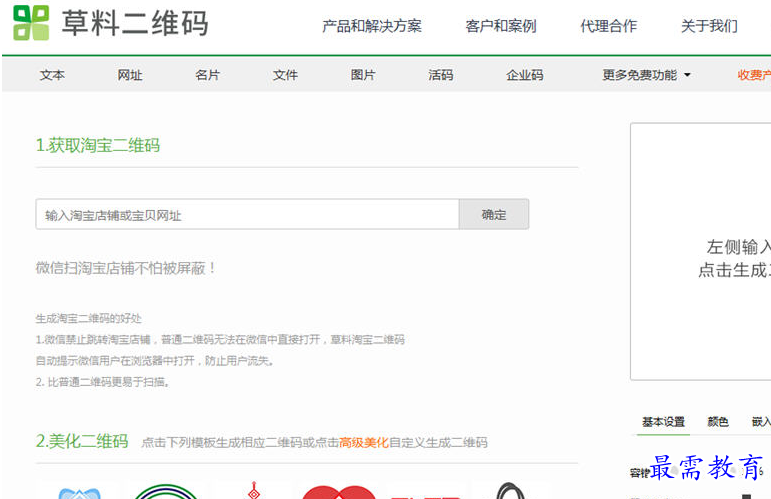Switch to the 网址 tab
Viewport: 771px width, 499px height.
pyautogui.click(x=130, y=75)
